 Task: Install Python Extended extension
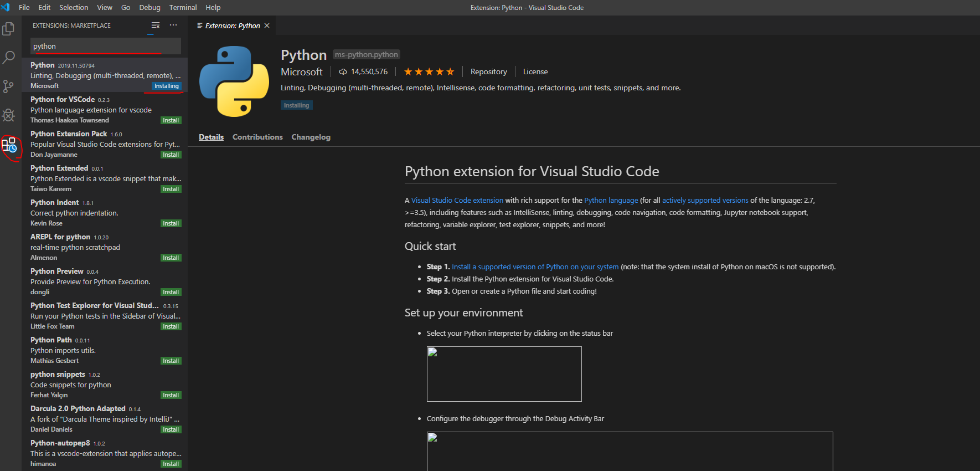171,189
